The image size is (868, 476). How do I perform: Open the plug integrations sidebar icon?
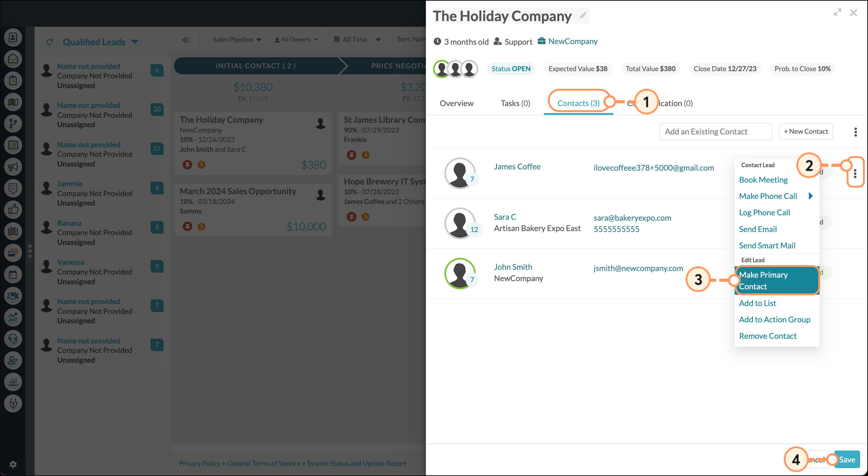13,404
